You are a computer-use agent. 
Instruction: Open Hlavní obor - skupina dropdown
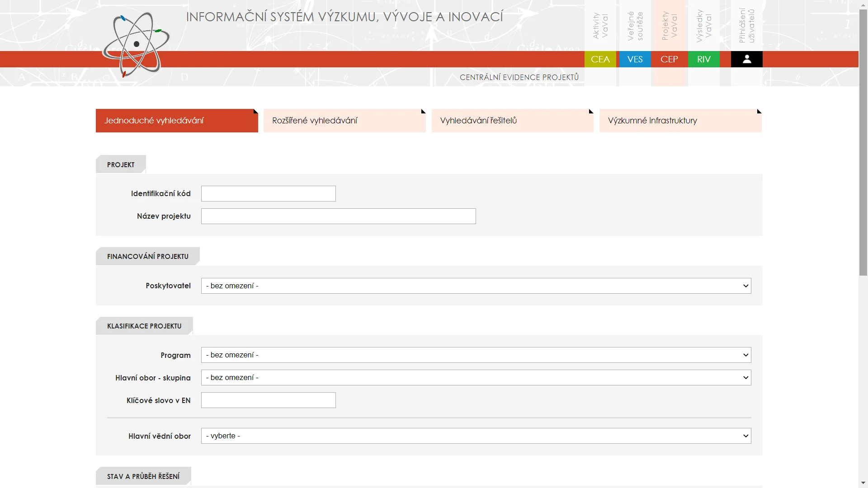click(476, 378)
